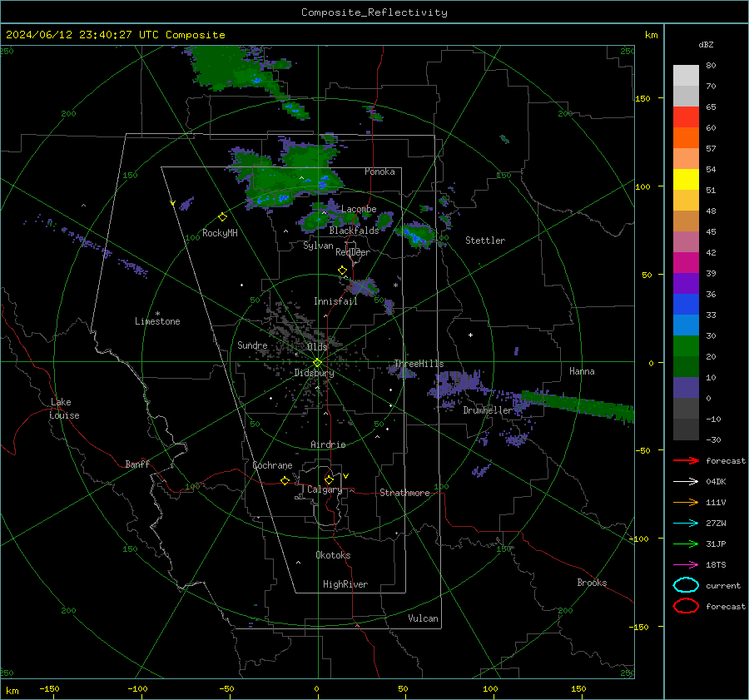
Task: Click the Lake Louise label
Action: 64,409
